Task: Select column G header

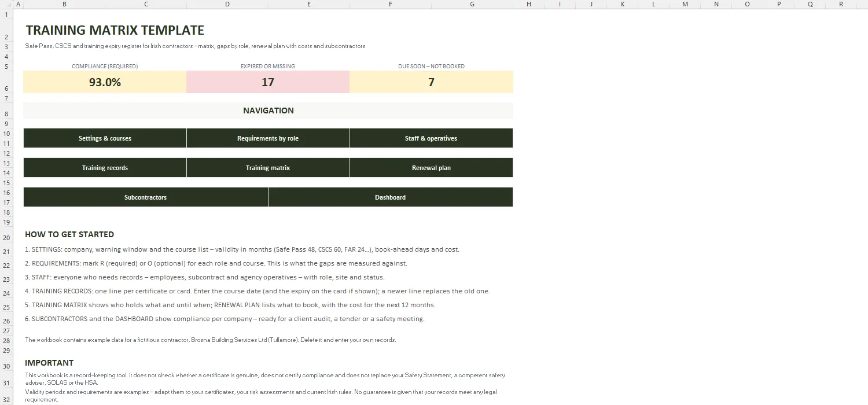Action: 472,4
